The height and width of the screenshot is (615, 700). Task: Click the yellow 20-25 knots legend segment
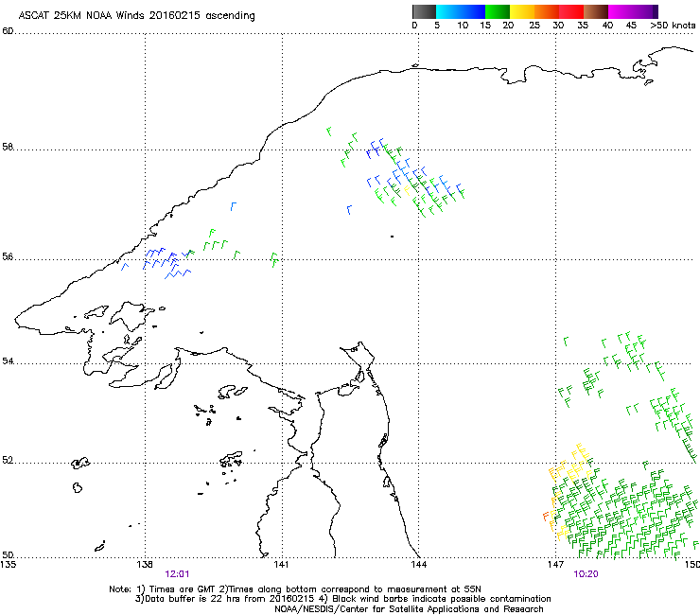[522, 11]
